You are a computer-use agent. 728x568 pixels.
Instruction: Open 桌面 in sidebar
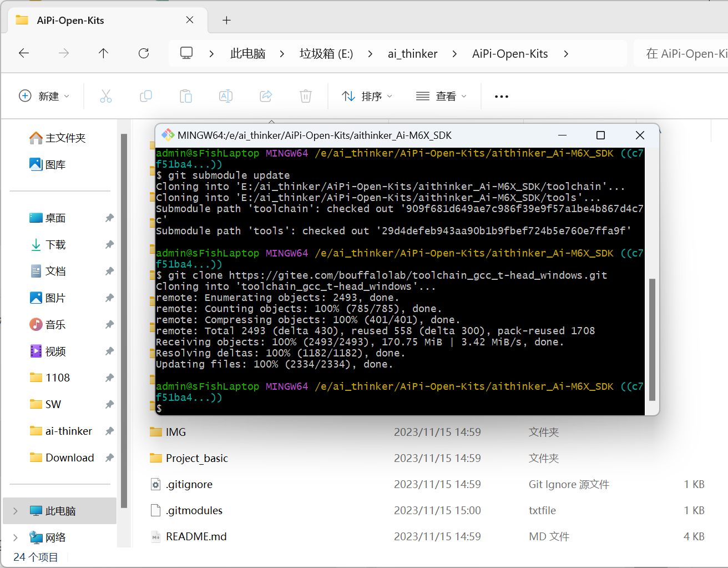pos(48,218)
